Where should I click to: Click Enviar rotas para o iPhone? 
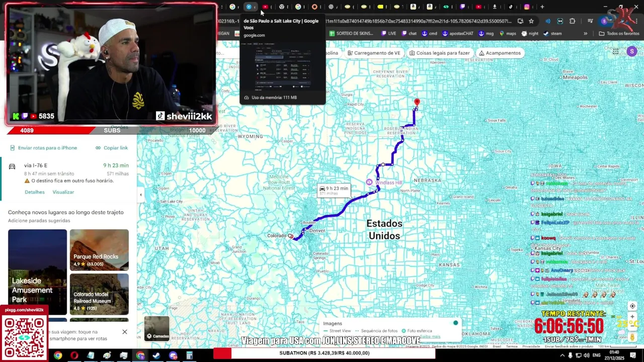(43, 148)
